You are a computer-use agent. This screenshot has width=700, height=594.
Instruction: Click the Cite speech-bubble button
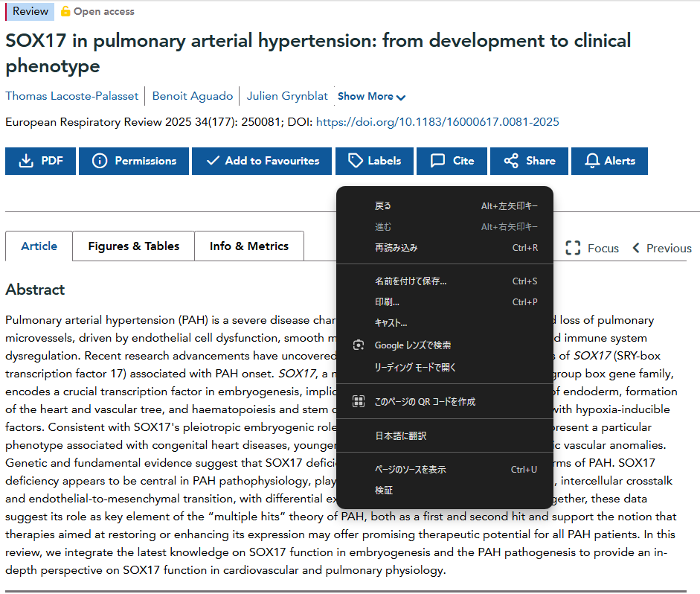click(452, 161)
